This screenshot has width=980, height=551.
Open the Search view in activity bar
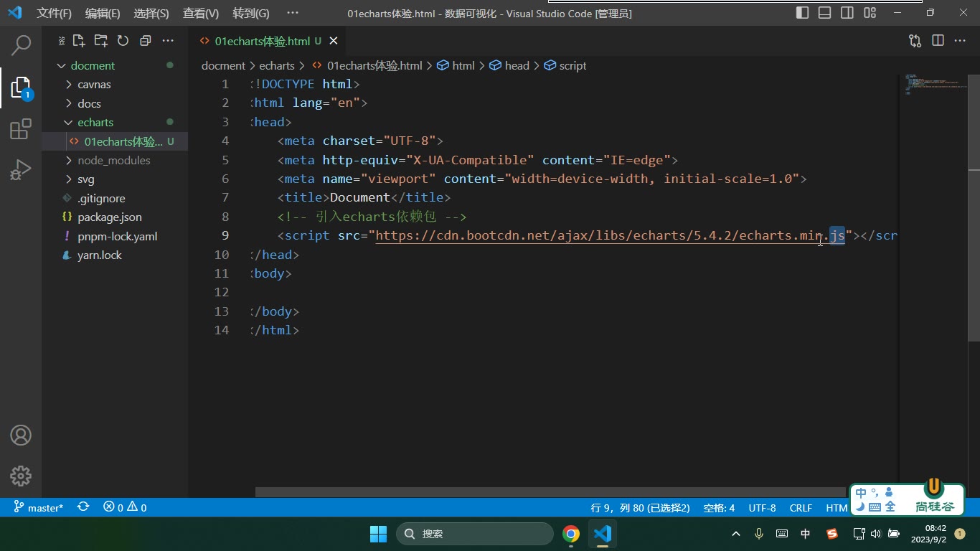click(x=21, y=46)
